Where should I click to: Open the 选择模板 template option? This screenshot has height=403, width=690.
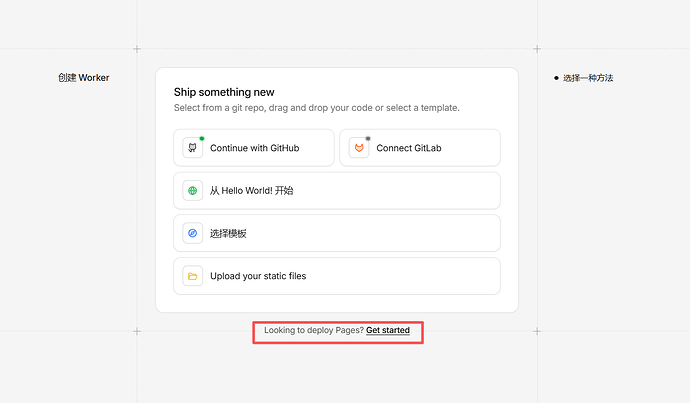tap(337, 233)
